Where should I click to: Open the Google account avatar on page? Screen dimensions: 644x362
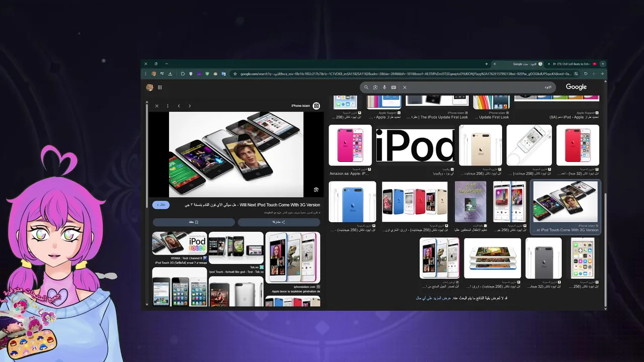click(x=149, y=87)
